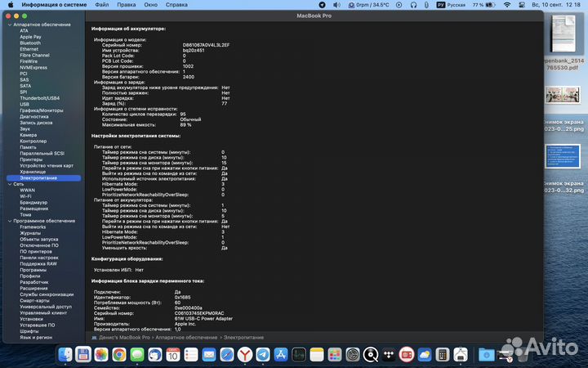Open the Messages app in the Dock

137,354
